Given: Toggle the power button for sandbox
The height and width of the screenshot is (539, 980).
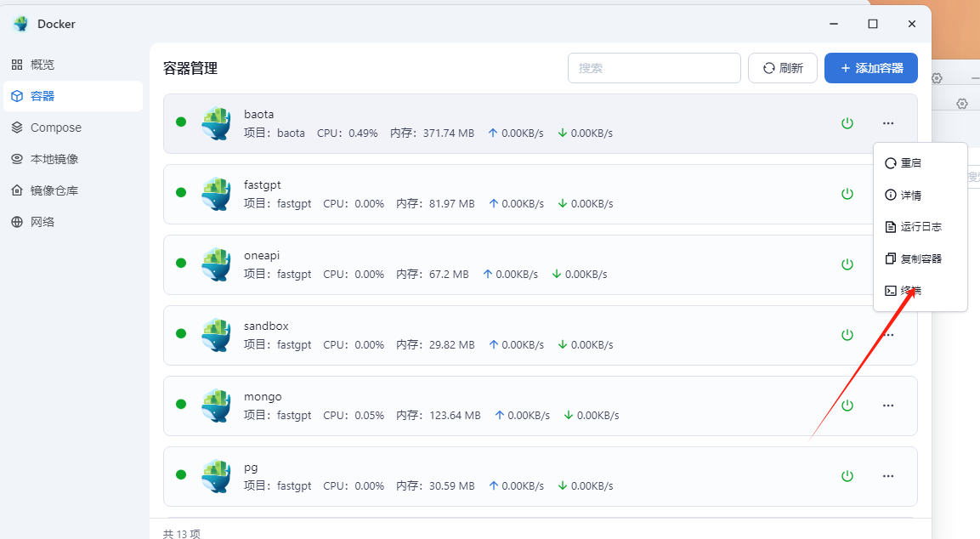Looking at the screenshot, I should point(847,335).
